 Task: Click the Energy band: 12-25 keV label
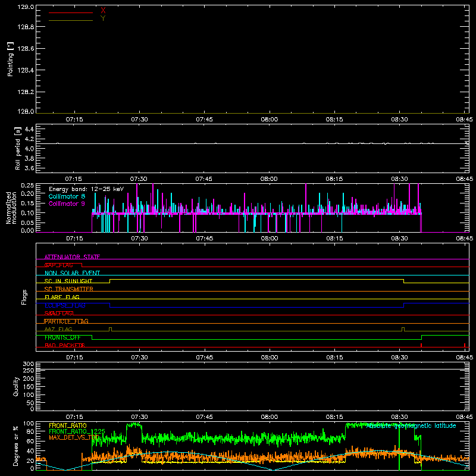(86, 189)
